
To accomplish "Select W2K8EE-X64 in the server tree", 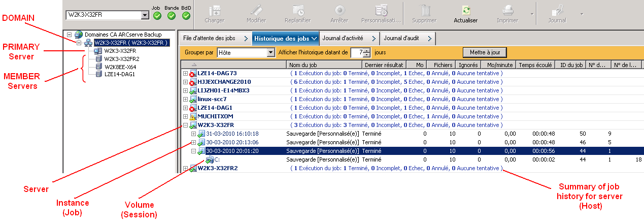I will click(120, 67).
